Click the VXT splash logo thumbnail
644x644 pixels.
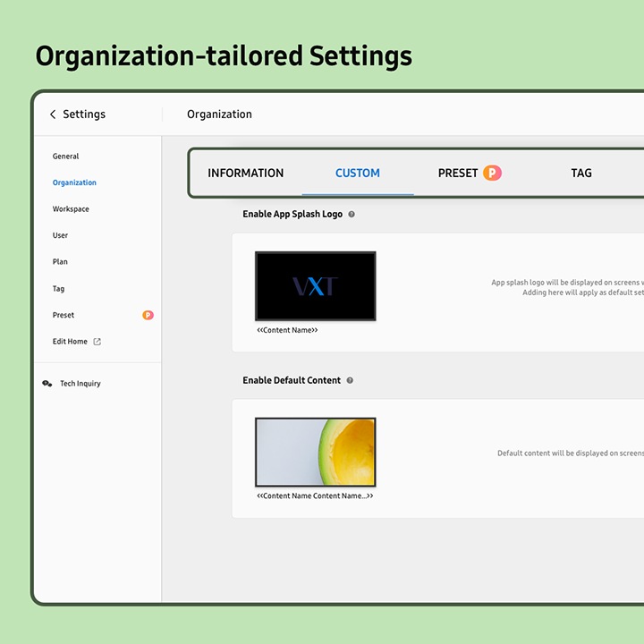(315, 286)
